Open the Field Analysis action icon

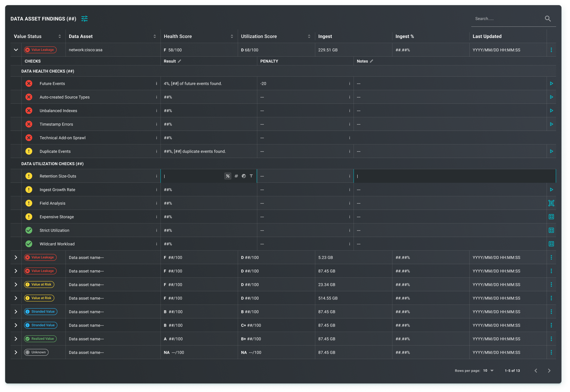click(551, 203)
